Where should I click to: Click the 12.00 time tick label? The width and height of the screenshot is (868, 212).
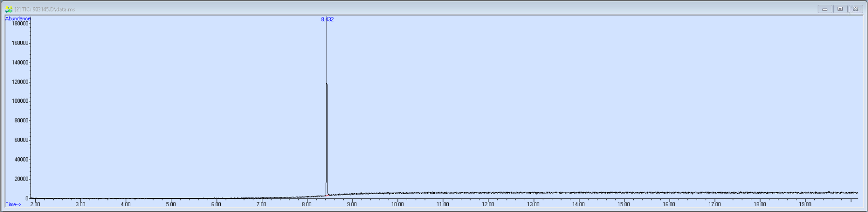(x=488, y=204)
